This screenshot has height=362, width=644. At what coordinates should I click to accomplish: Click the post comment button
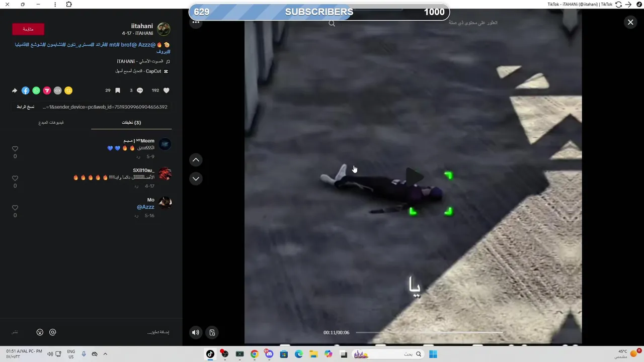point(15,332)
